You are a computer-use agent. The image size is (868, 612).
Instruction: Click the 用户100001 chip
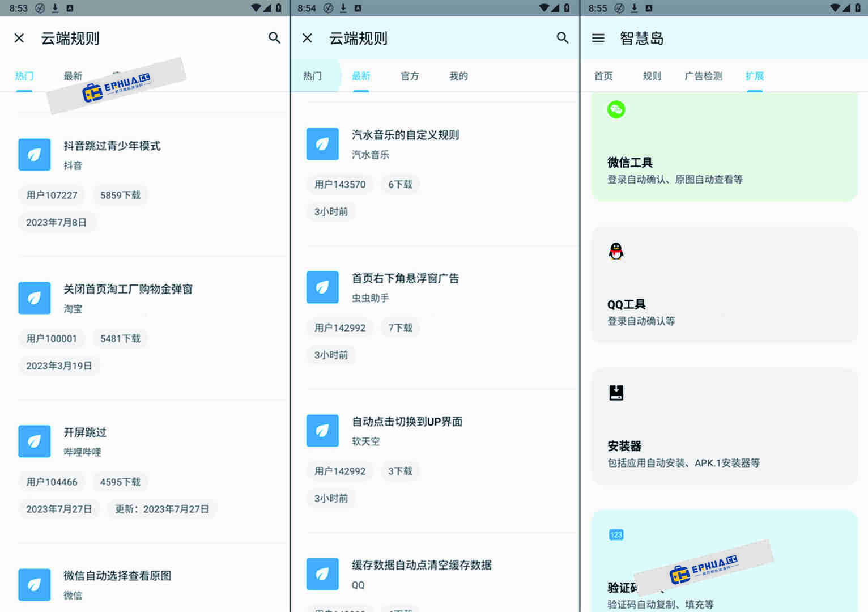click(x=52, y=338)
